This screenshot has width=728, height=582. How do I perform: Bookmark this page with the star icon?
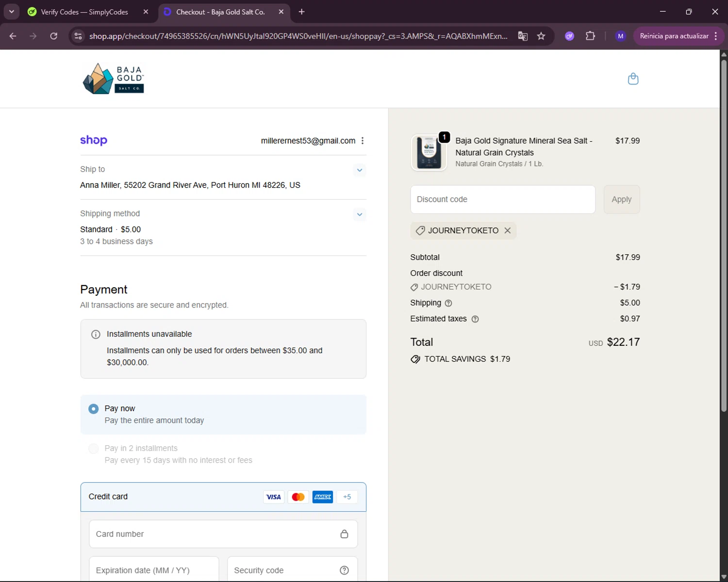(x=541, y=36)
